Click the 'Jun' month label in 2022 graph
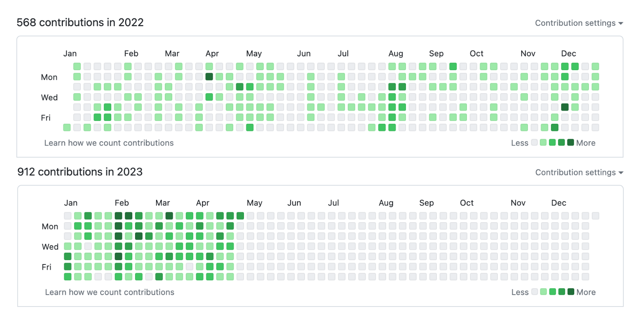644x326 pixels. click(x=304, y=54)
